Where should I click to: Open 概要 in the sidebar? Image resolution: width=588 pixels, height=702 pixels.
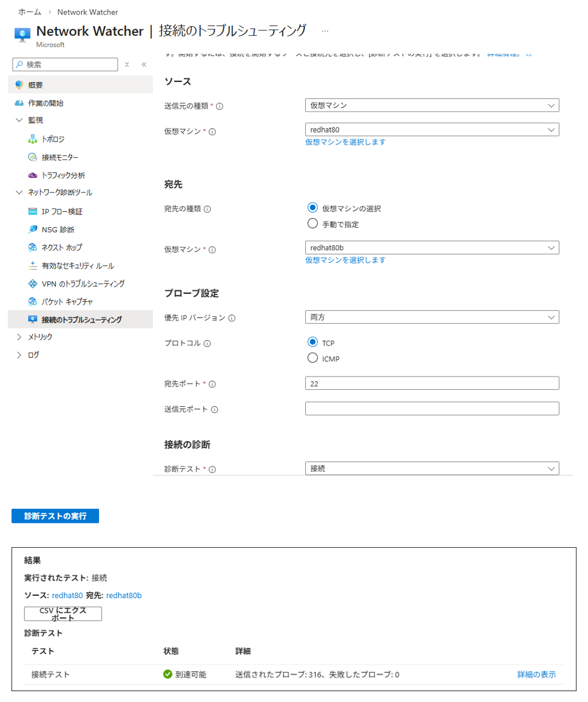81,84
